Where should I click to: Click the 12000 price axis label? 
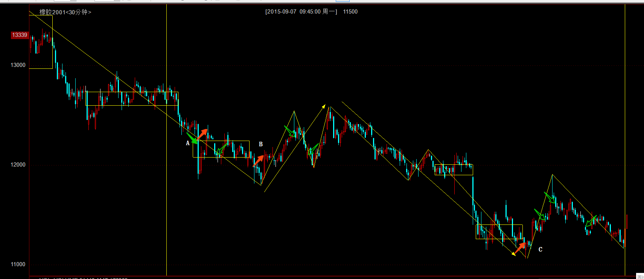click(x=18, y=165)
